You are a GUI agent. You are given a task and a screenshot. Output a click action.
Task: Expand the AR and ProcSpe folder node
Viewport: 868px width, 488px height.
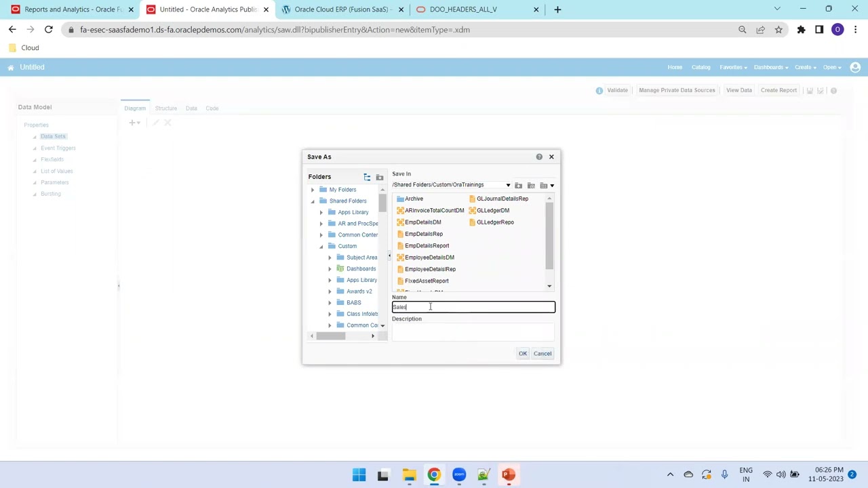[x=321, y=224]
